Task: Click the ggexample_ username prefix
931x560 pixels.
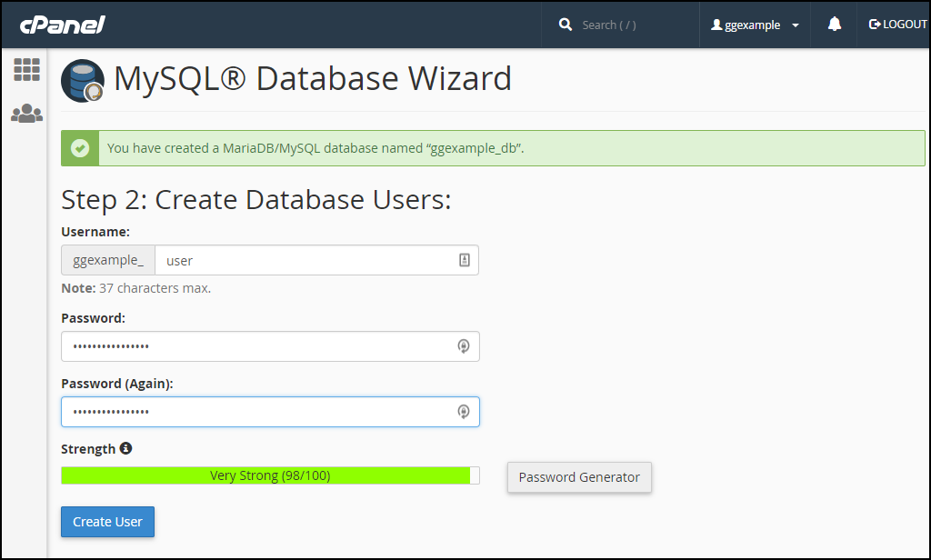Action: coord(108,260)
